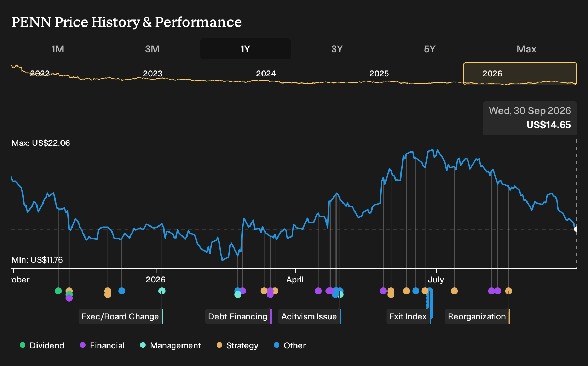588x366 pixels.
Task: Open the 5Y range tab
Action: click(x=430, y=49)
